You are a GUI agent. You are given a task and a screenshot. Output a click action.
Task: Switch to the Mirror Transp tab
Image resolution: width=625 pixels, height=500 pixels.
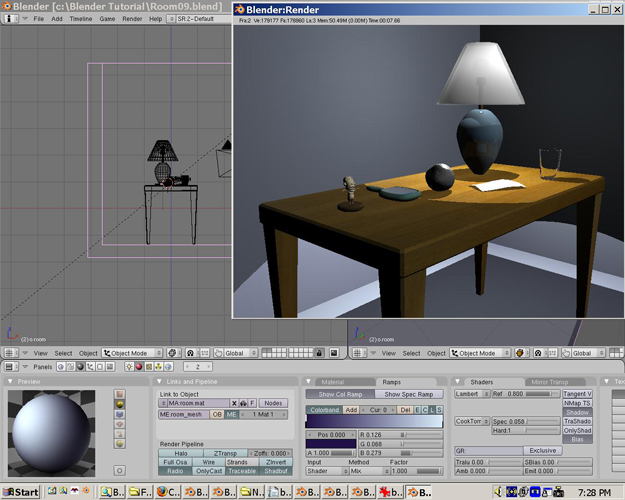(551, 382)
